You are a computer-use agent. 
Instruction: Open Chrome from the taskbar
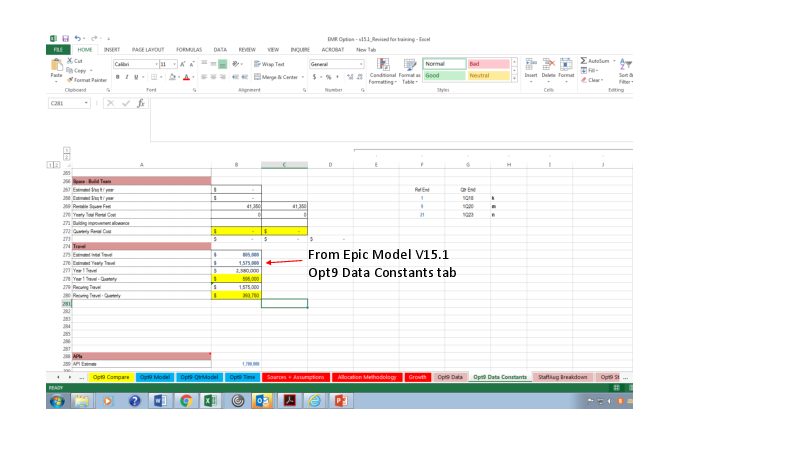pos(186,401)
